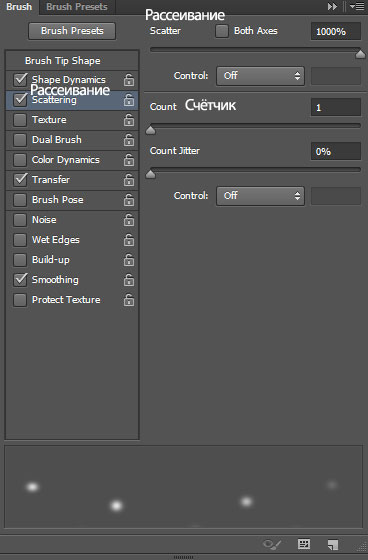The image size is (368, 560).
Task: Click the Brush Presets button
Action: [72, 31]
